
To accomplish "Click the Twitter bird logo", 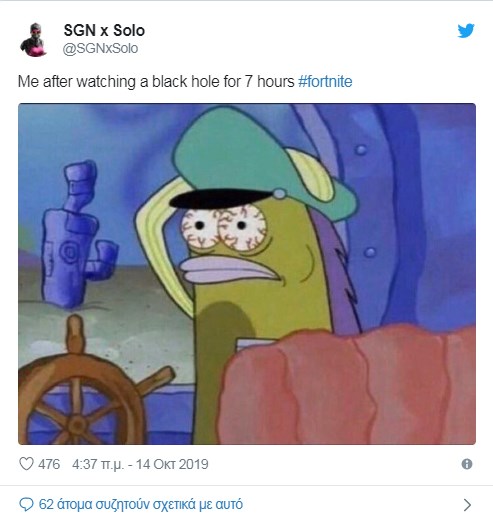I will point(466,31).
